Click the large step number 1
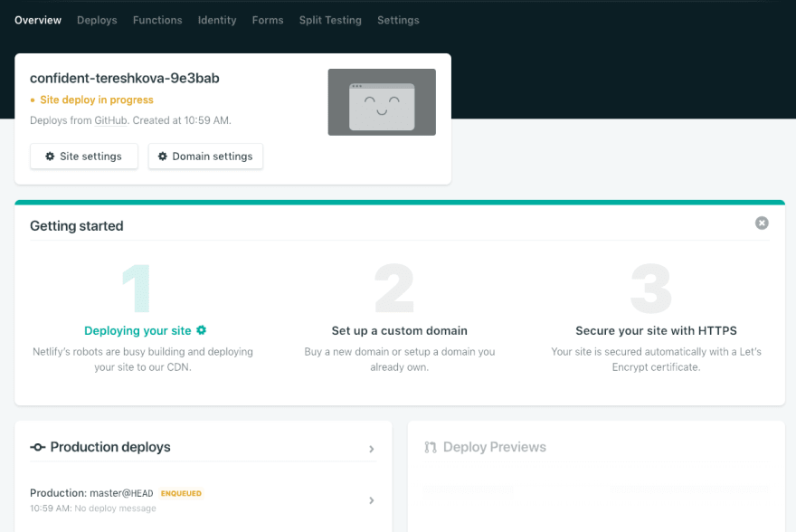This screenshot has height=532, width=796. point(137,288)
